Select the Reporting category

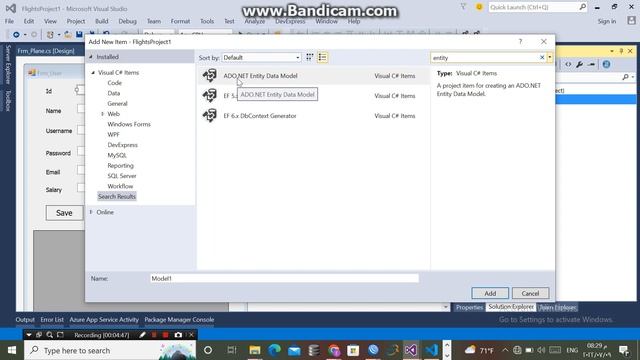[x=120, y=165]
